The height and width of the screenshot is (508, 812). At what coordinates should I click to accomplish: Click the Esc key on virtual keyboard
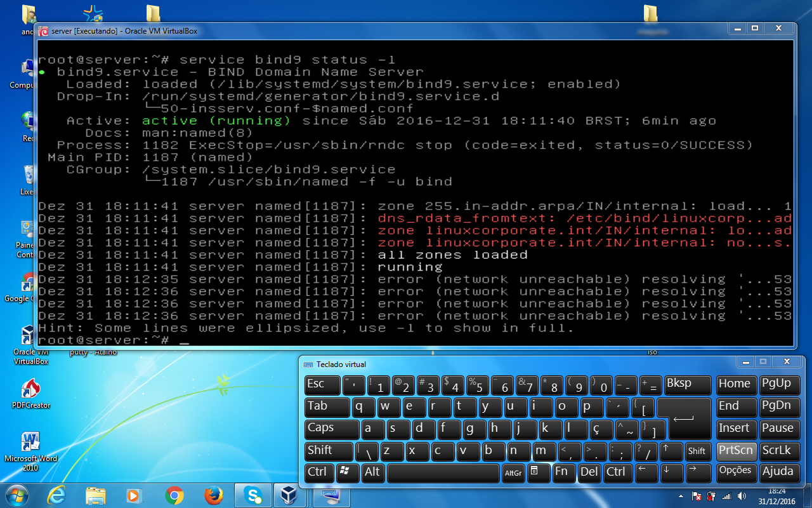[322, 385]
